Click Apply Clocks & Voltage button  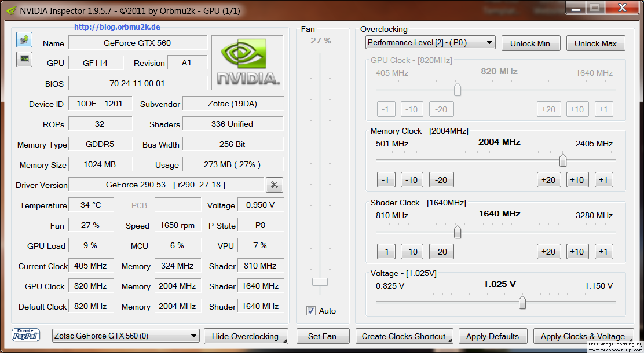(583, 336)
